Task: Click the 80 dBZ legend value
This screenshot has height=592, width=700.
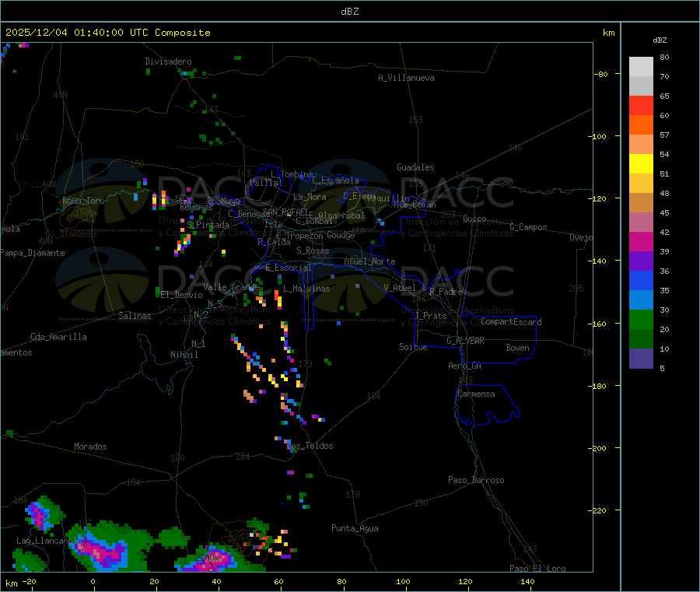Action: point(664,57)
